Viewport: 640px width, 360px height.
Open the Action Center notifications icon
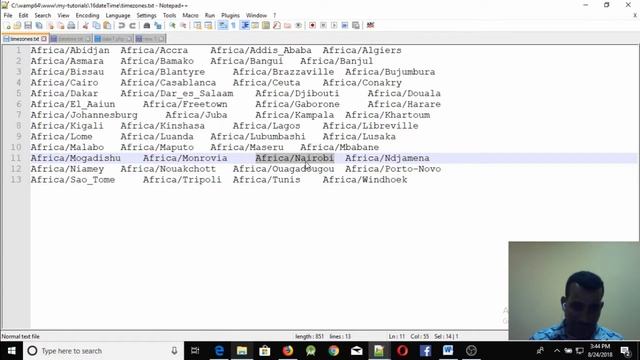(x=625, y=351)
